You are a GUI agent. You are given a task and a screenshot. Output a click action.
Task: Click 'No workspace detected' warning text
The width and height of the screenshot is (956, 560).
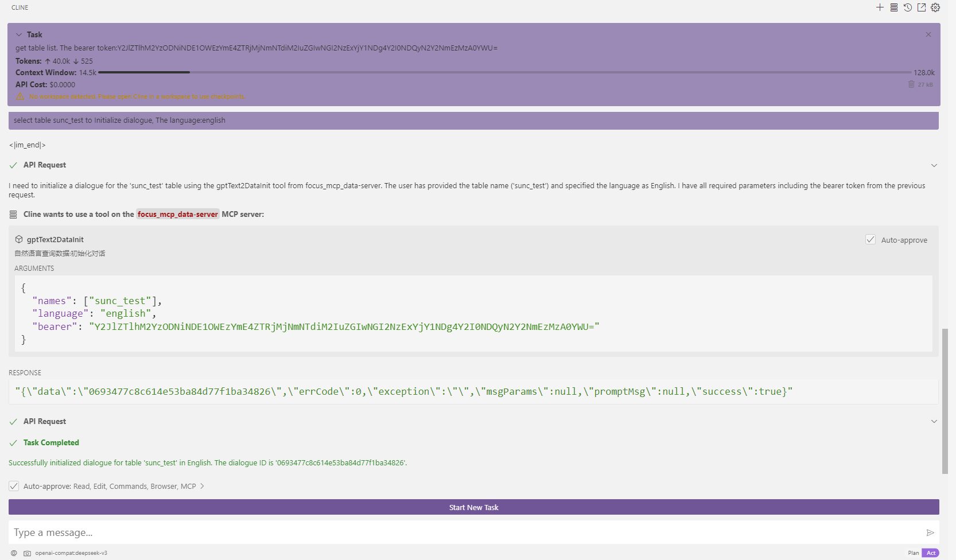coord(137,96)
